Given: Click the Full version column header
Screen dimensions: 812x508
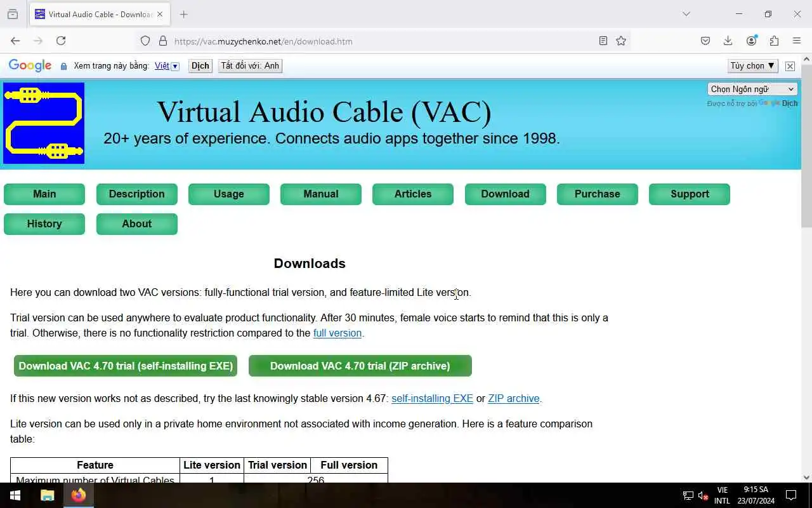Looking at the screenshot, I should (x=349, y=465).
